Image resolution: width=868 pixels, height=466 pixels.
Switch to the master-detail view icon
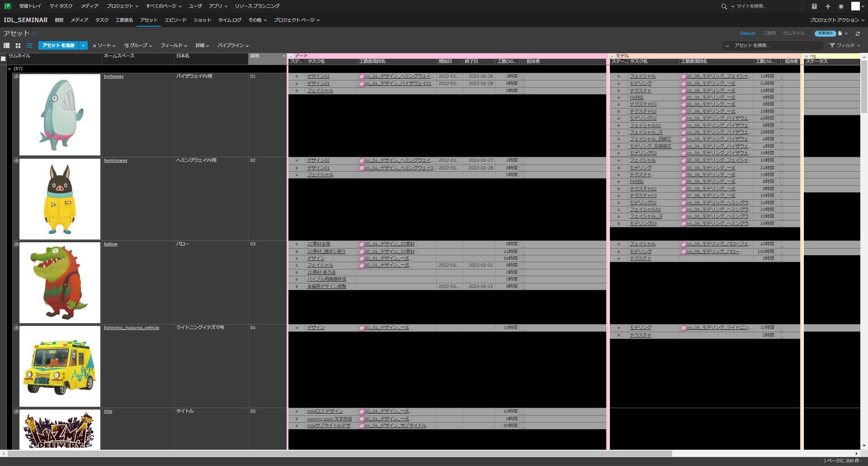coord(6,45)
